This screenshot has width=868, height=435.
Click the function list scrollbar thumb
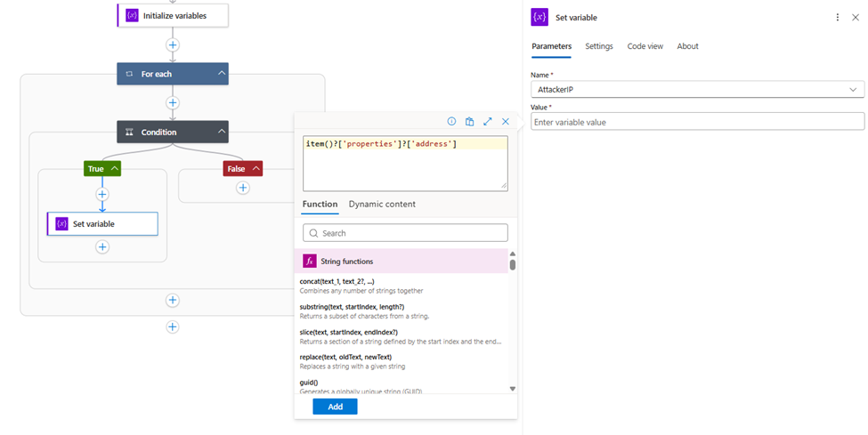coord(513,264)
